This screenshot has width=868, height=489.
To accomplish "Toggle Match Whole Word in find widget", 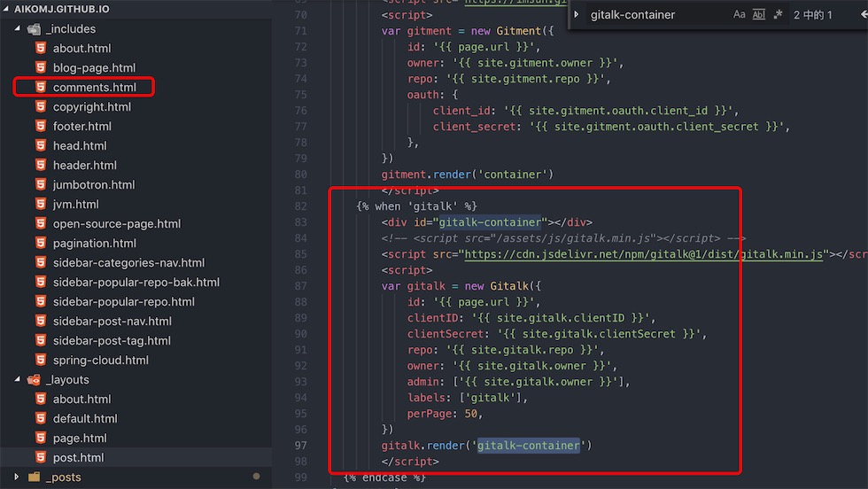I will tap(758, 15).
